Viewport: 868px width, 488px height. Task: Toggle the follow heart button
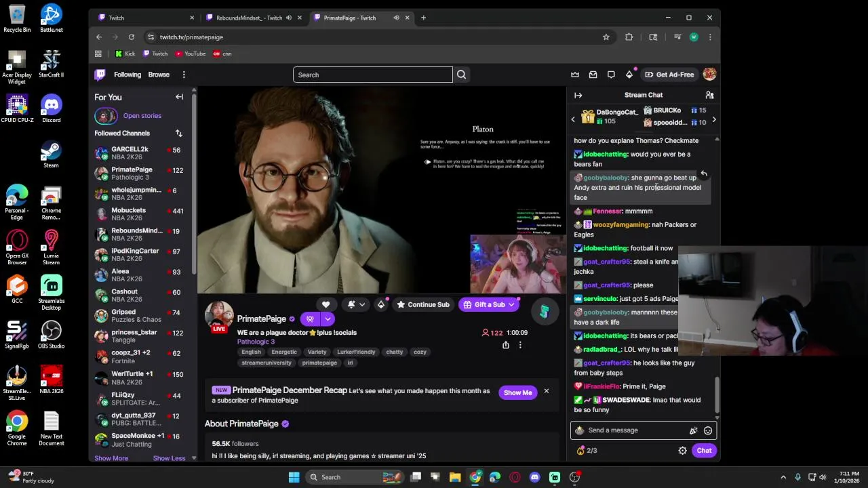pyautogui.click(x=325, y=305)
